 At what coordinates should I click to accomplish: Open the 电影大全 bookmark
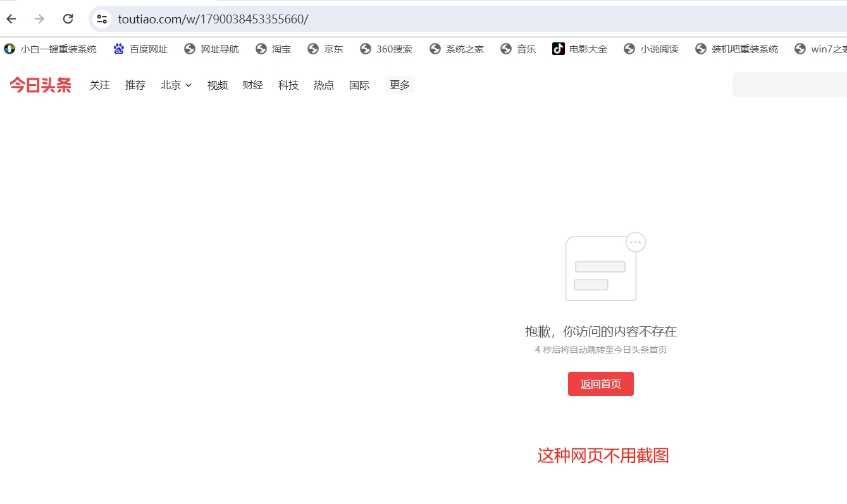coord(580,49)
